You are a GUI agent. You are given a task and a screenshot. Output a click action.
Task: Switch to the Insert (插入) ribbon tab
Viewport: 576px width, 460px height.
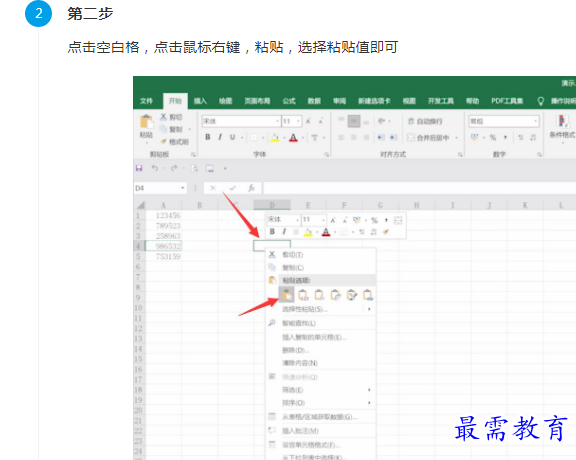200,101
